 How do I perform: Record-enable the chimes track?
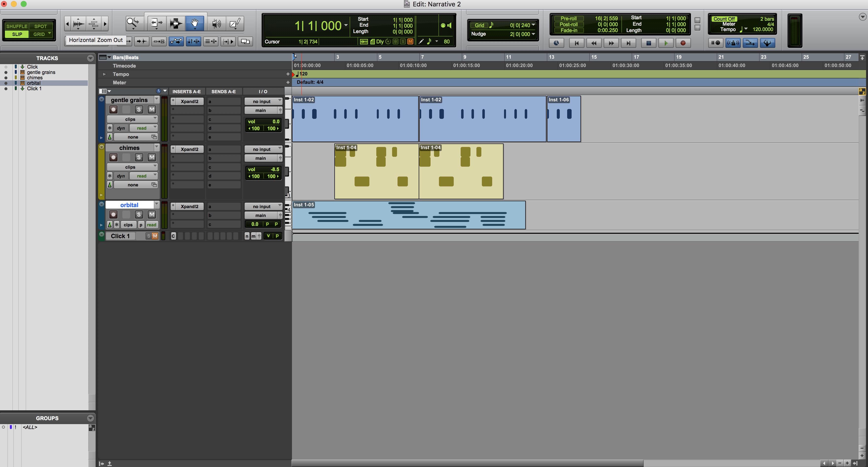[113, 157]
